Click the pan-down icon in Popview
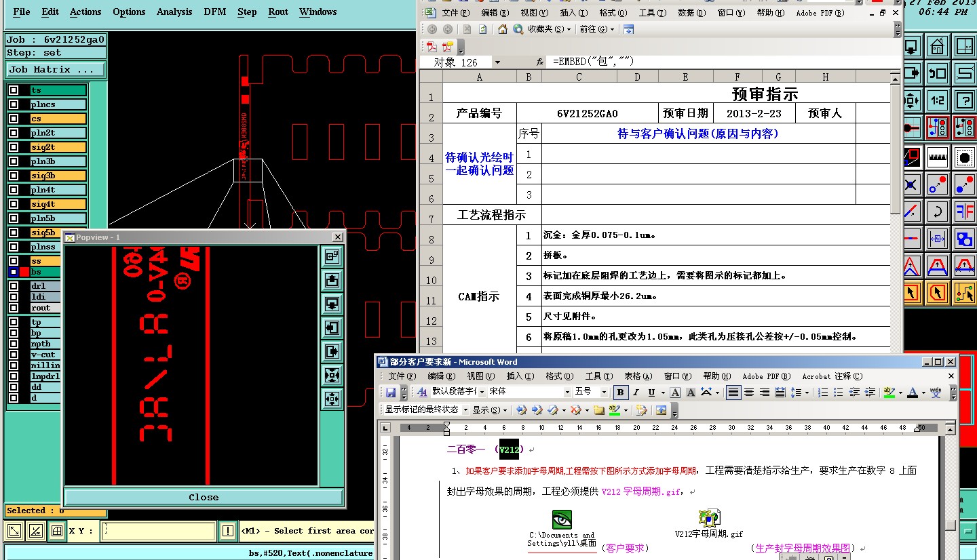The width and height of the screenshot is (977, 560). [332, 304]
